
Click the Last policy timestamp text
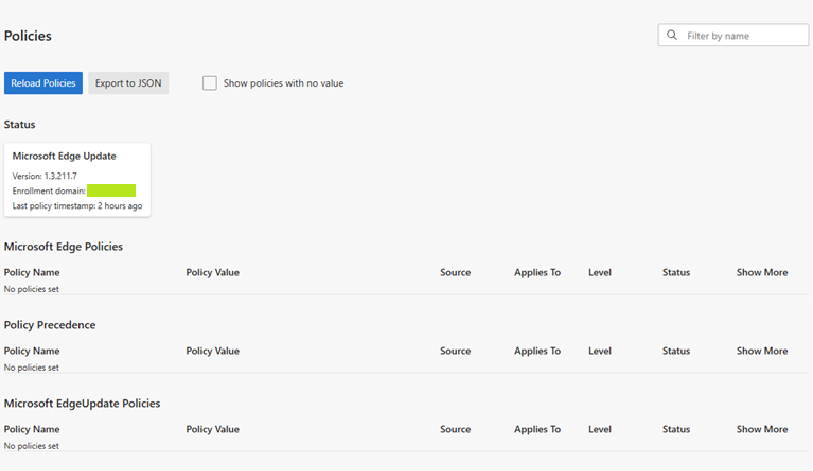pos(77,206)
